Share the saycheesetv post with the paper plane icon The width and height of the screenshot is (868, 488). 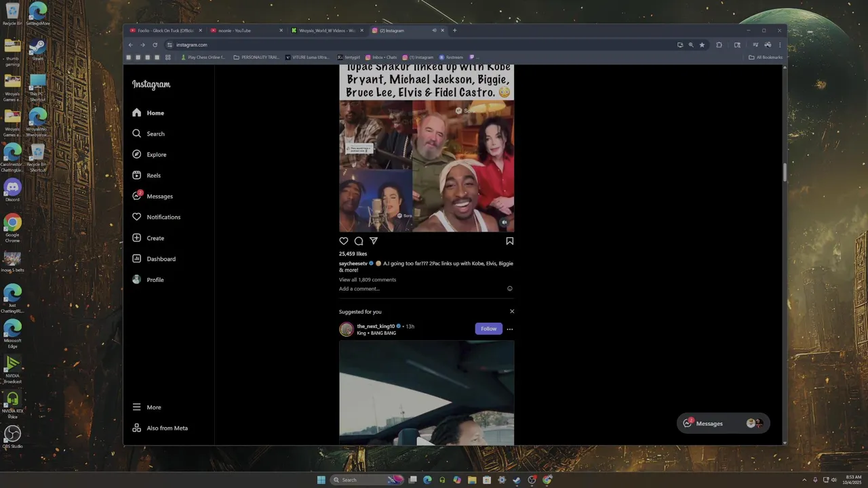coord(374,241)
